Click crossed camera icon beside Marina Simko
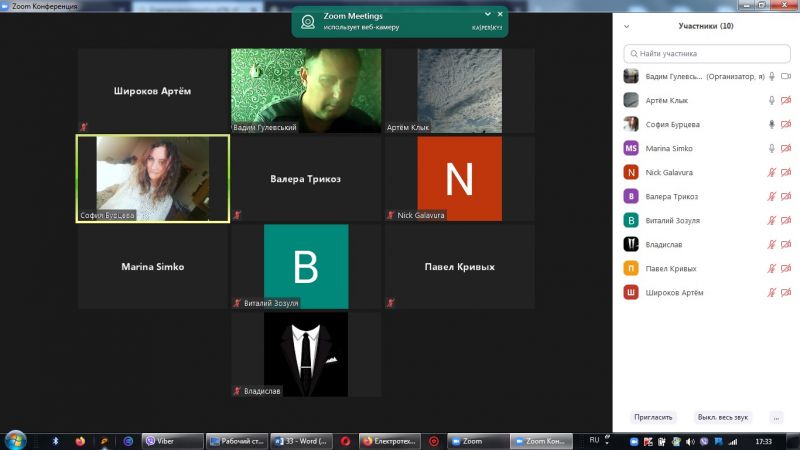The width and height of the screenshot is (800, 450). click(786, 148)
